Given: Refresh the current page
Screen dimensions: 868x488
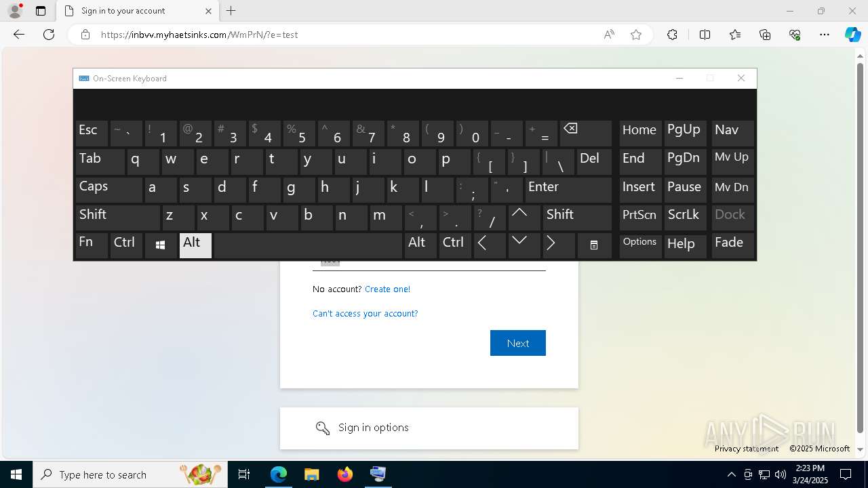Looking at the screenshot, I should coord(49,35).
